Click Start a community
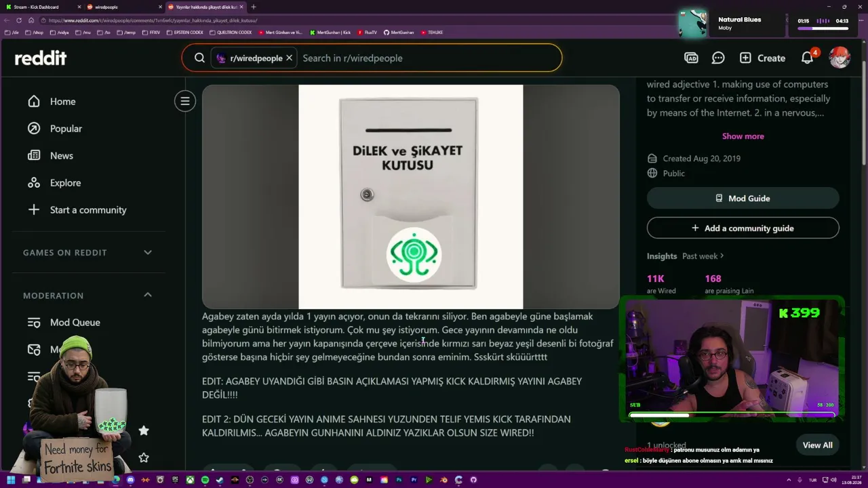 coord(88,210)
